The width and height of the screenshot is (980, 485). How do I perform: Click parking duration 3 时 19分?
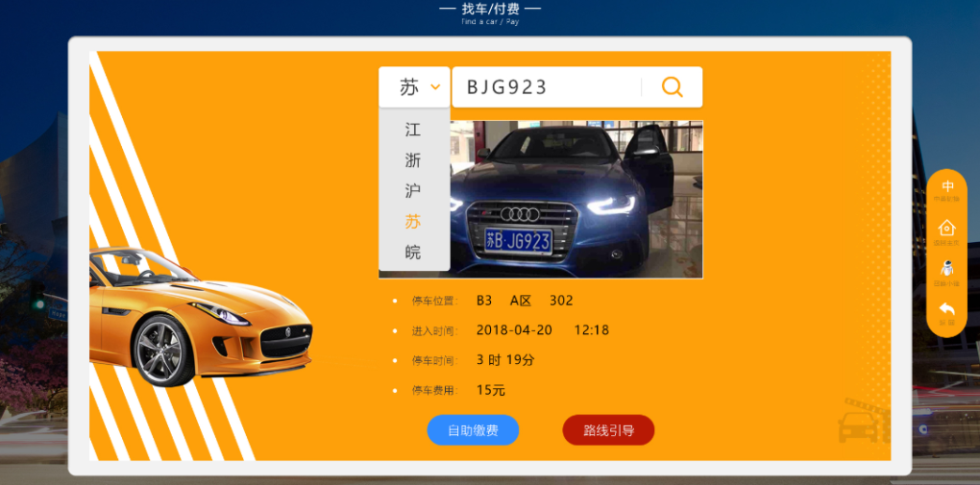pos(505,360)
